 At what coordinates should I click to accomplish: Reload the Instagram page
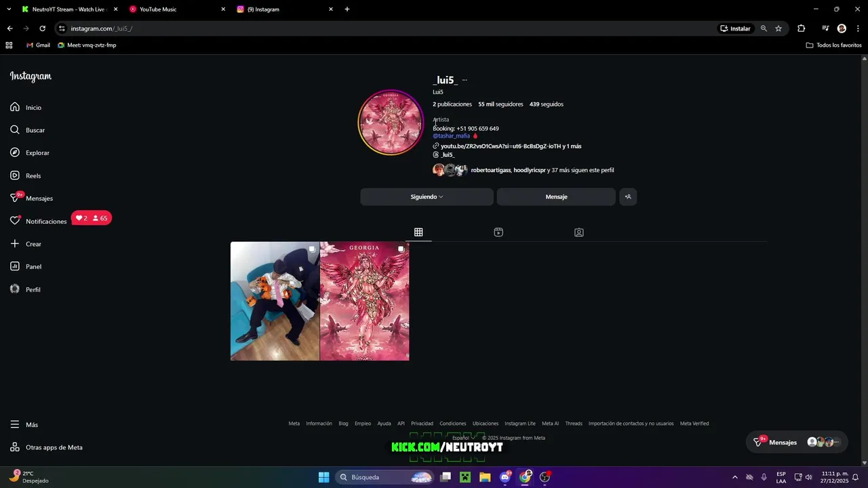tap(42, 28)
